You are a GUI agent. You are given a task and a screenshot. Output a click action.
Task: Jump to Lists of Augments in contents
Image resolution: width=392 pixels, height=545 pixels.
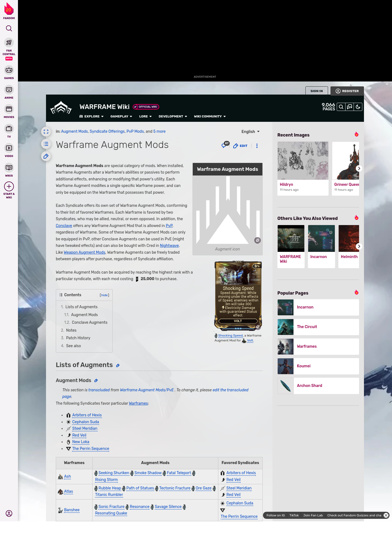(81, 307)
